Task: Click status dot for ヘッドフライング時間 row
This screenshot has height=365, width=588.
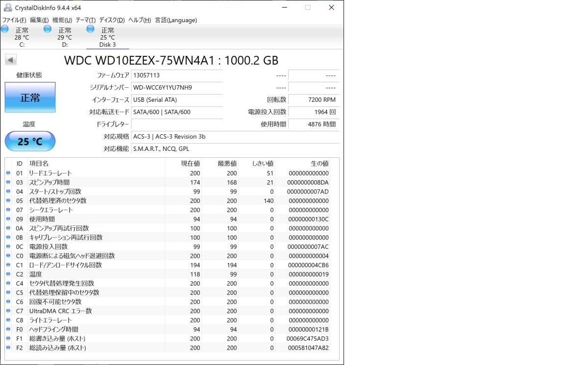Action: click(8, 329)
